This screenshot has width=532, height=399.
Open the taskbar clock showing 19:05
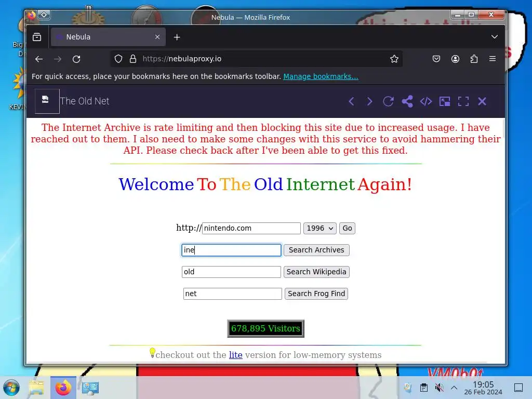point(483,388)
